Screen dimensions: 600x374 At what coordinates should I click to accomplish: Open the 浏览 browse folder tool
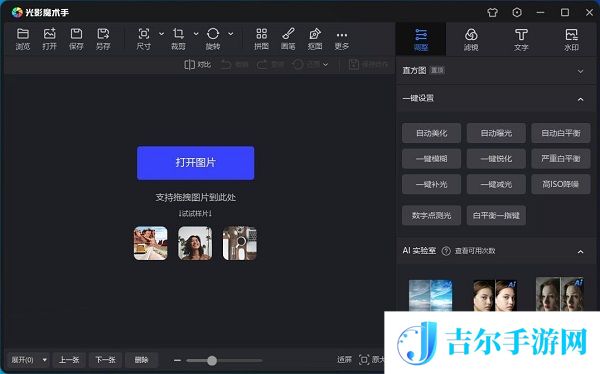pos(23,39)
